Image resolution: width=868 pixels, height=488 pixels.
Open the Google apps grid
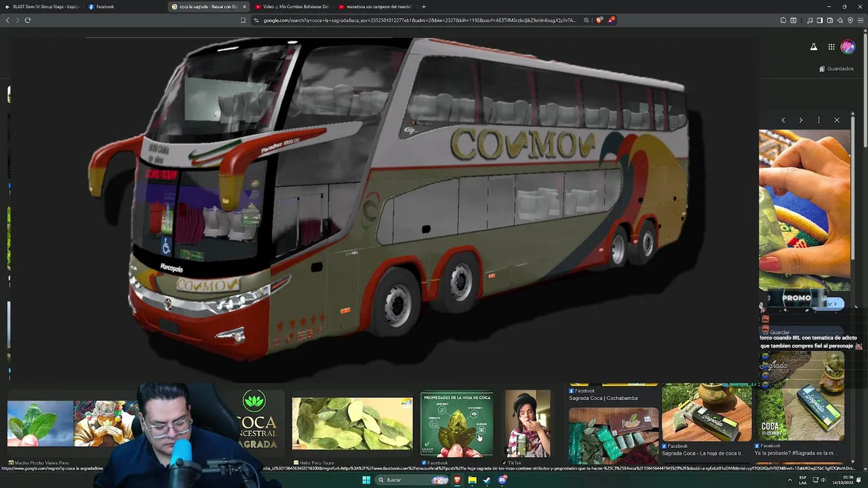point(831,47)
